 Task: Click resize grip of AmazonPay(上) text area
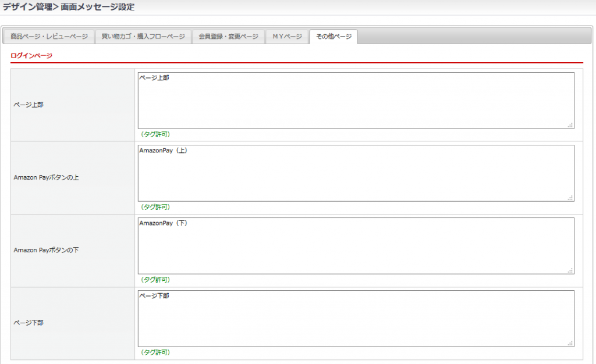click(x=570, y=198)
